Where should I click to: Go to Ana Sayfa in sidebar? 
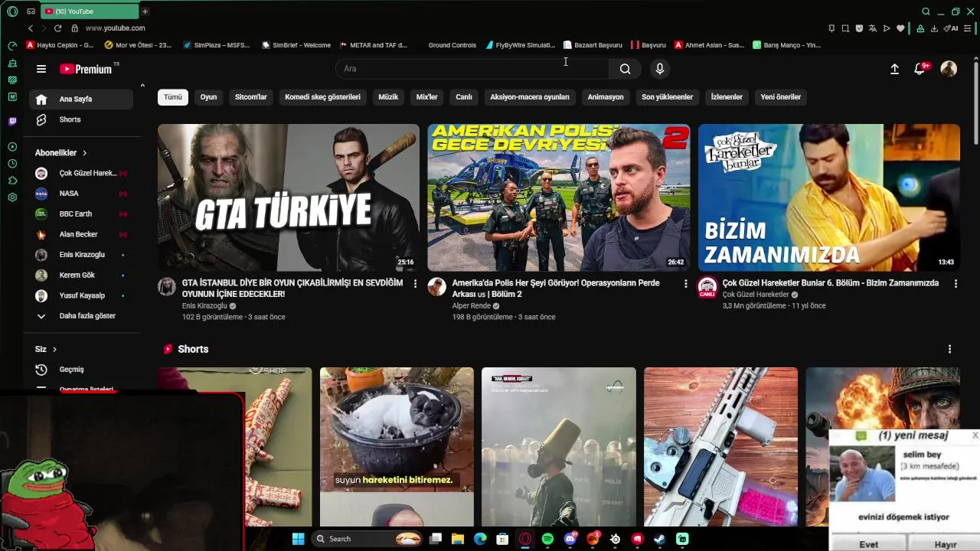pyautogui.click(x=81, y=99)
